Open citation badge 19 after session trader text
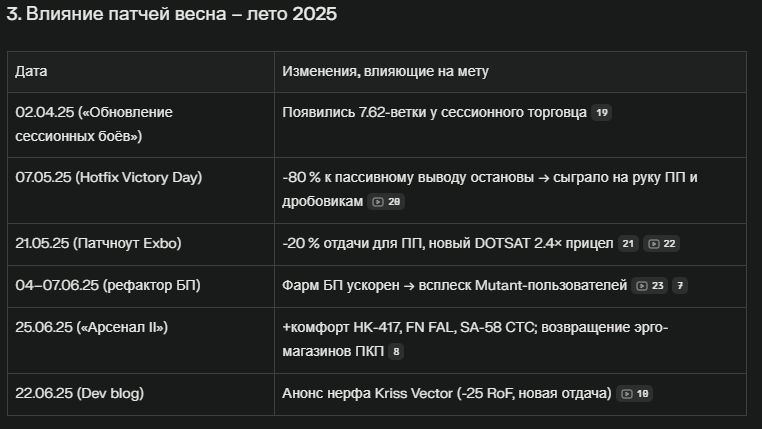762x429 pixels. coord(602,113)
